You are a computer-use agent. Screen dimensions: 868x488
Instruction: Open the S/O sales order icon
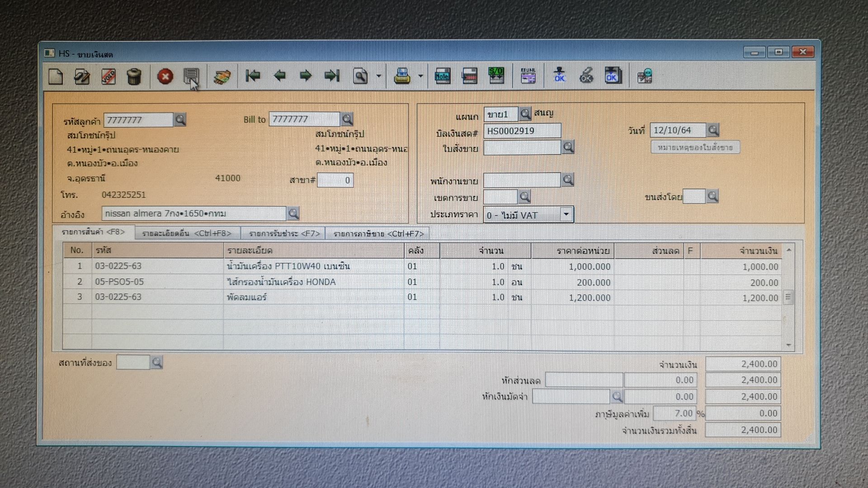496,75
